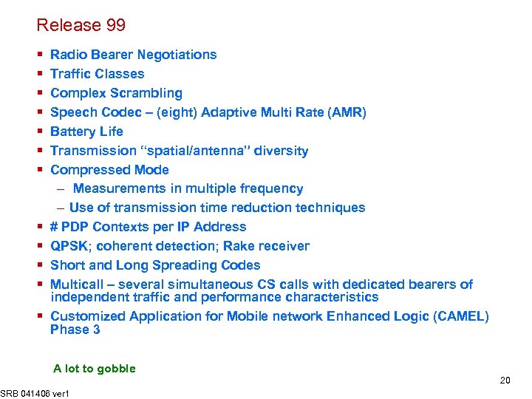
Task: Select the "# PDP Contexts per IP Address" line
Action: (148, 227)
